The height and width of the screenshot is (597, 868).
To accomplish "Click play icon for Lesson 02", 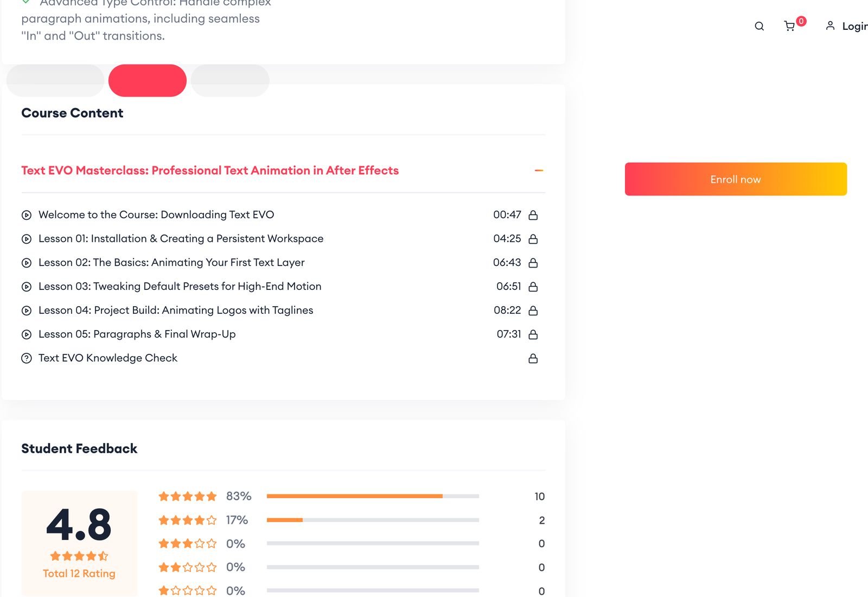I will 27,263.
